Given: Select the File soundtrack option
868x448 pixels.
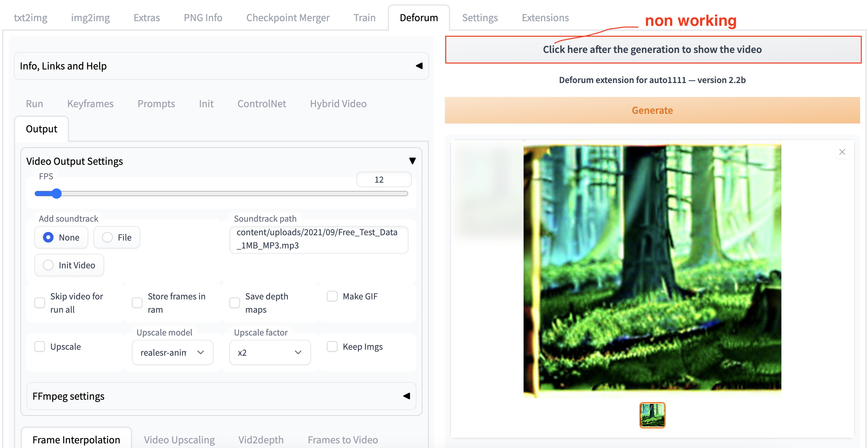Looking at the screenshot, I should click(117, 237).
